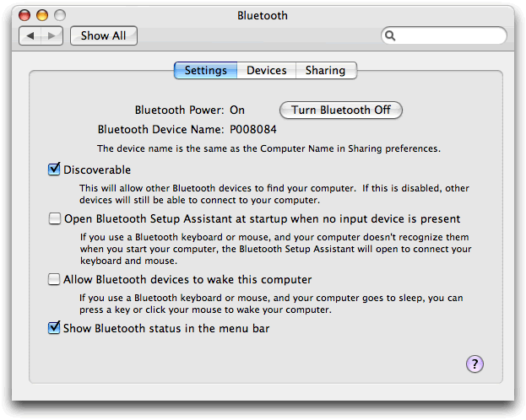Switch to the Devices tab

(x=266, y=71)
